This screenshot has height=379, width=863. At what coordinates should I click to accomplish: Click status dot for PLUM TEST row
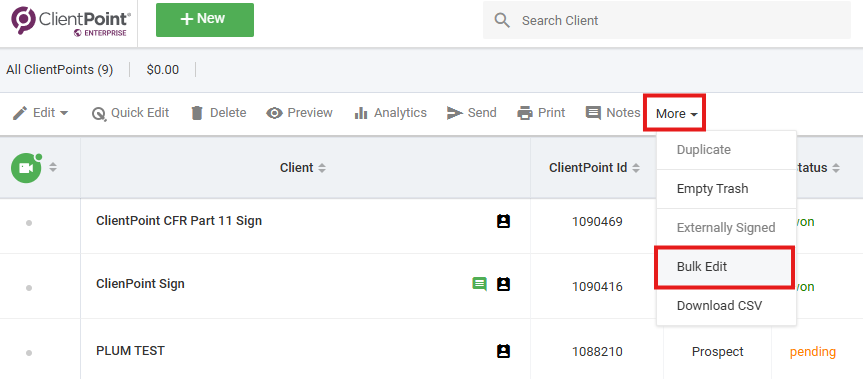(29, 353)
